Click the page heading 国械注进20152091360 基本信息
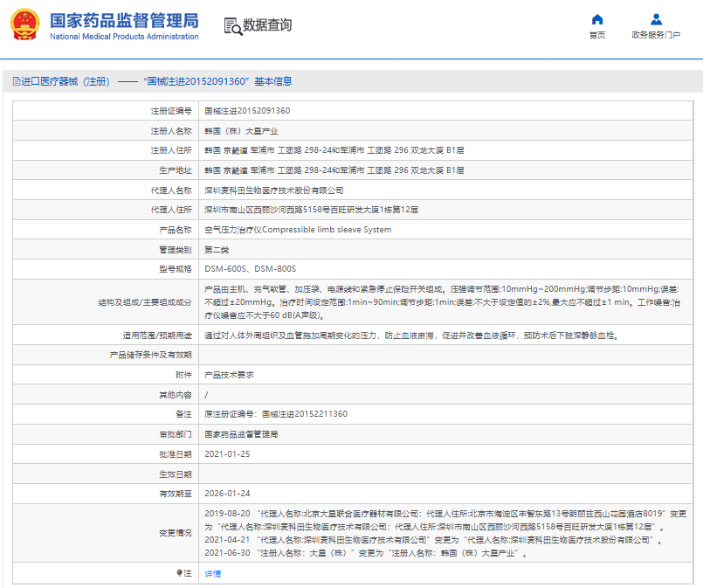The height and width of the screenshot is (588, 703). tap(218, 81)
